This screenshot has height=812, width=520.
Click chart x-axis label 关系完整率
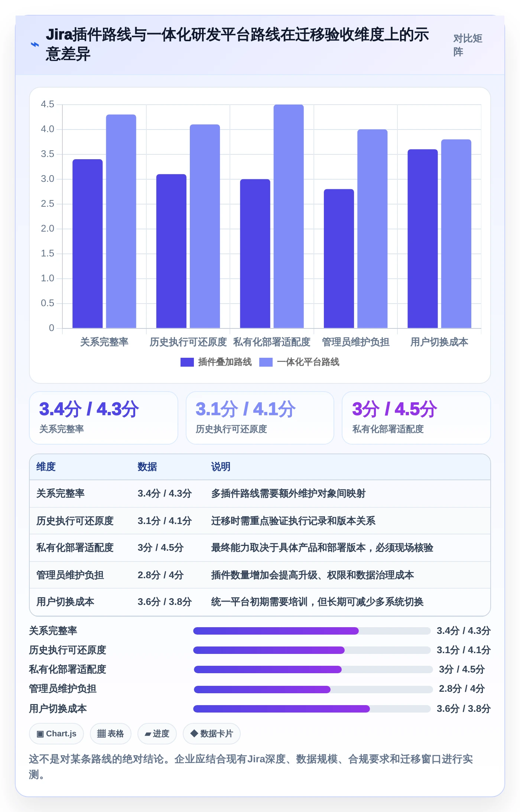point(104,342)
